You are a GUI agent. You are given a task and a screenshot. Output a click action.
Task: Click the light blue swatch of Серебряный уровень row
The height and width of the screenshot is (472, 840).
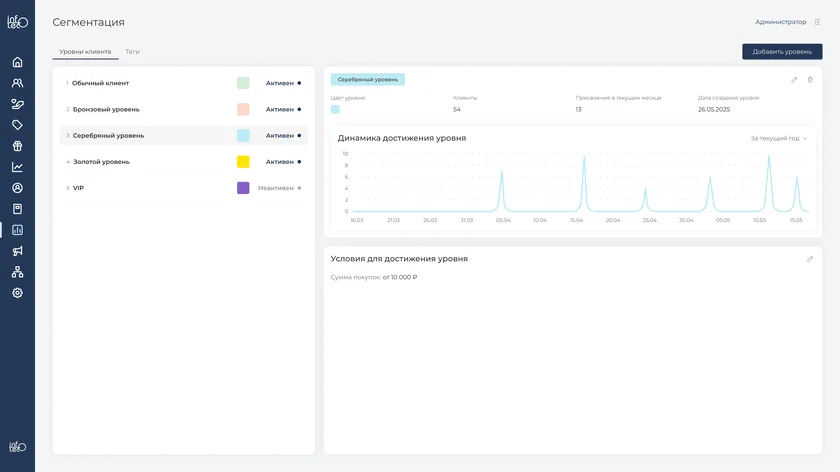(243, 136)
